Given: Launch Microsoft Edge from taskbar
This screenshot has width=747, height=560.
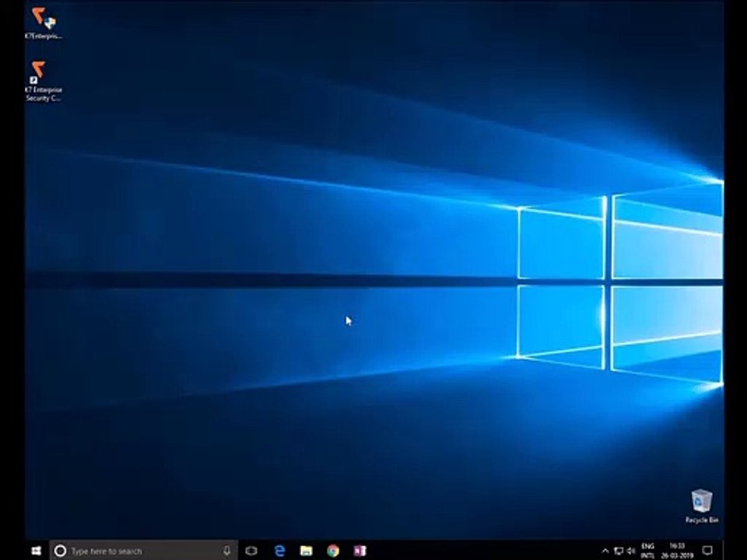Looking at the screenshot, I should click(279, 551).
